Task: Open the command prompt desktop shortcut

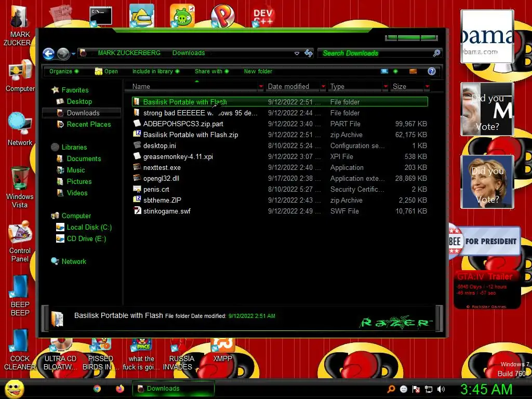Action: click(100, 16)
